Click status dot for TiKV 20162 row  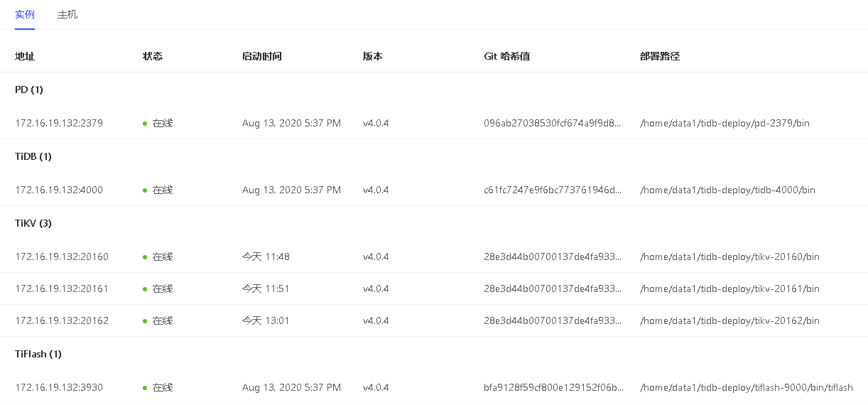[x=145, y=321]
